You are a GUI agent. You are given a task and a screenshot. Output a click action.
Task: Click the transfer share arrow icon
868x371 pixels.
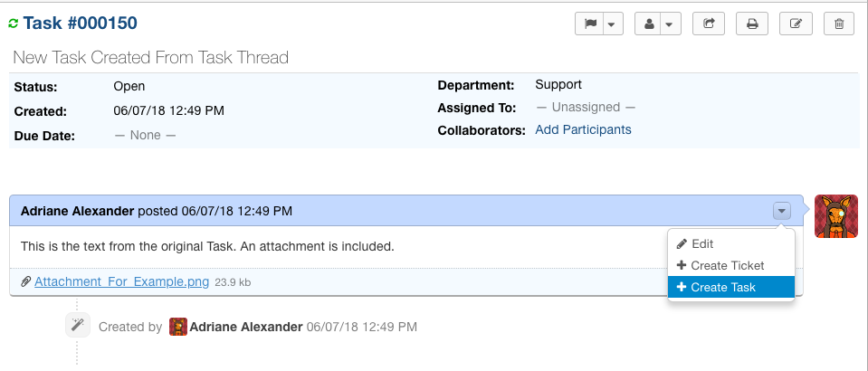pyautogui.click(x=707, y=24)
